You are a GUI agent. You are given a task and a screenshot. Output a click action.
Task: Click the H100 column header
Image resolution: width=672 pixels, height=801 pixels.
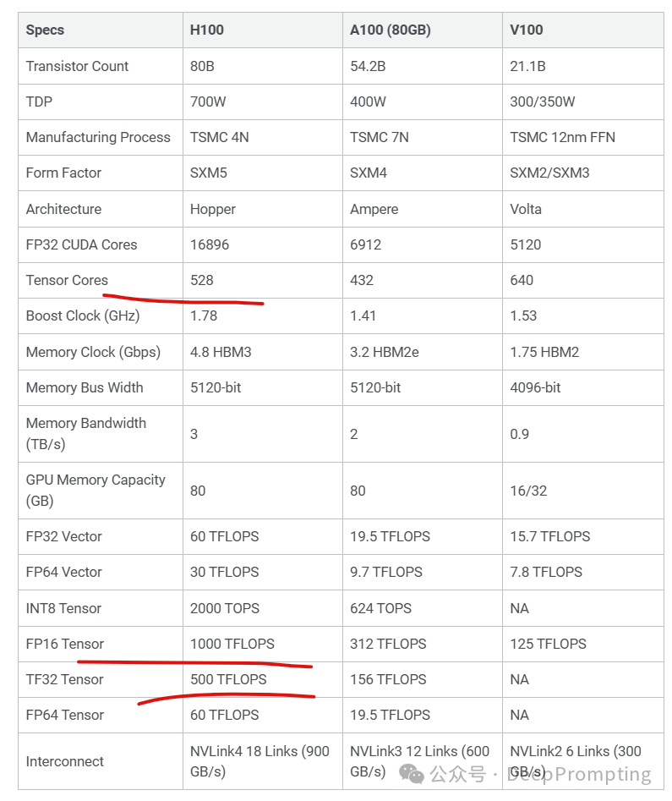click(x=207, y=30)
